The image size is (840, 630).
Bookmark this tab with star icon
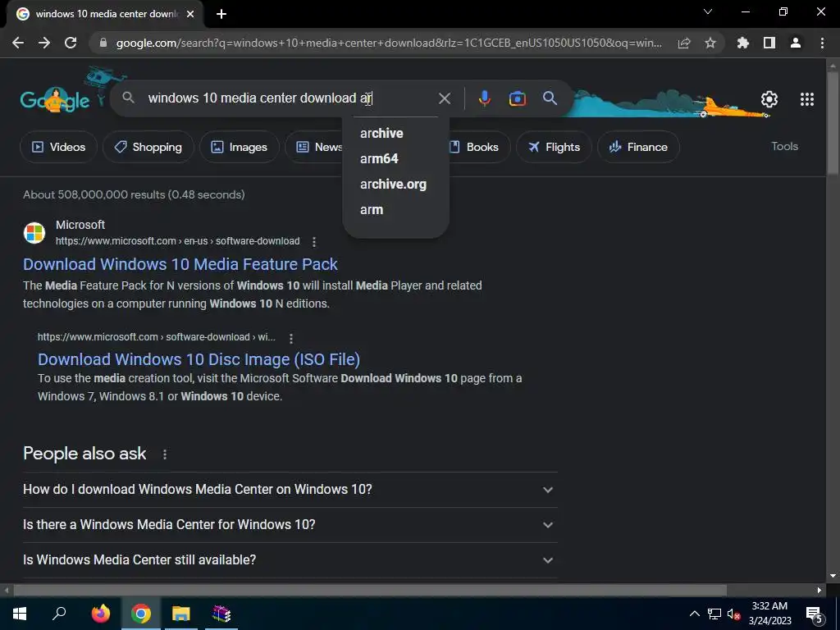(710, 43)
